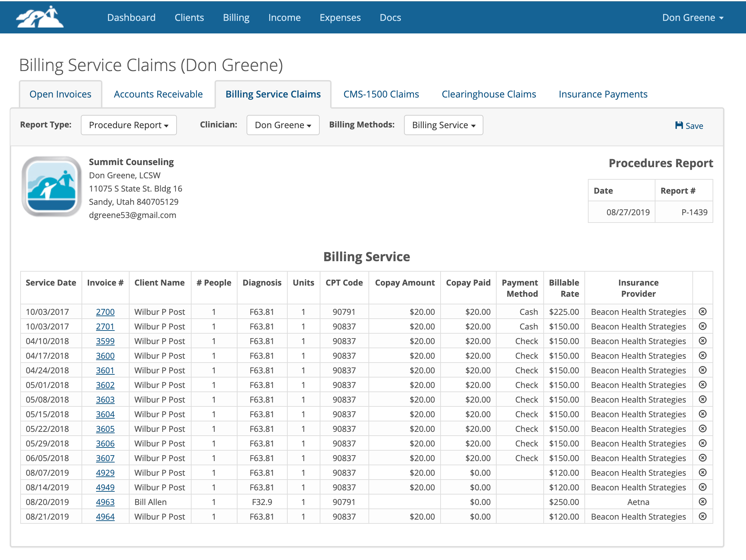
Task: Remove row for invoice 2701
Action: 702,326
